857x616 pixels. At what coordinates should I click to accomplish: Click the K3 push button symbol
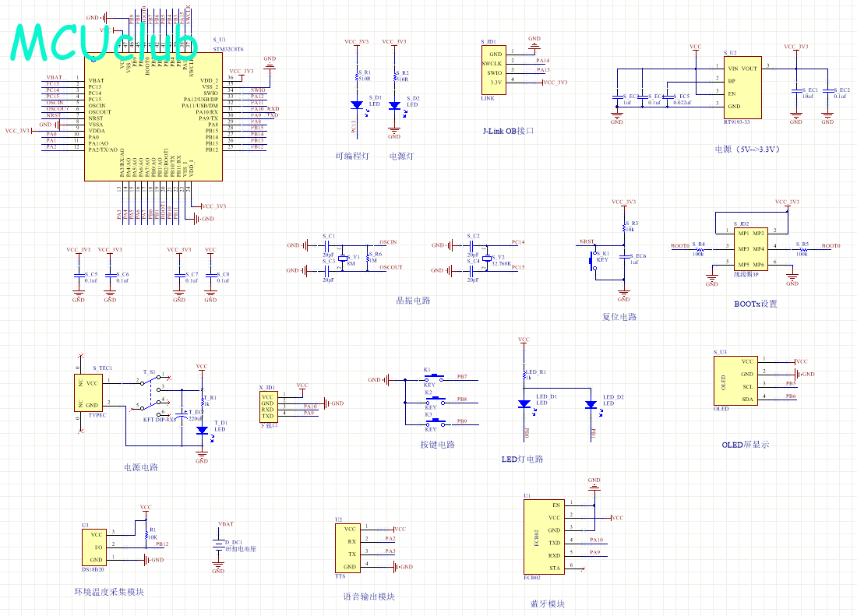pyautogui.click(x=434, y=423)
